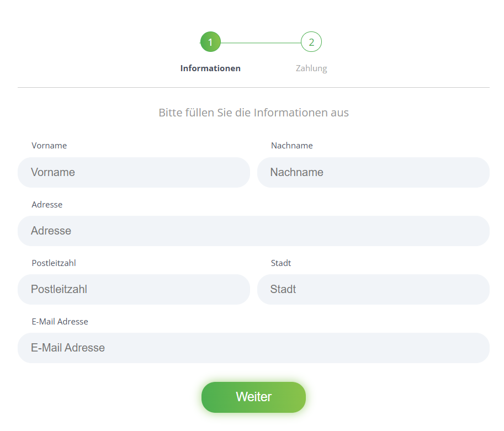Screen dimensions: 504x431
Task: Click the small Nachname label above its field
Action: (x=291, y=146)
